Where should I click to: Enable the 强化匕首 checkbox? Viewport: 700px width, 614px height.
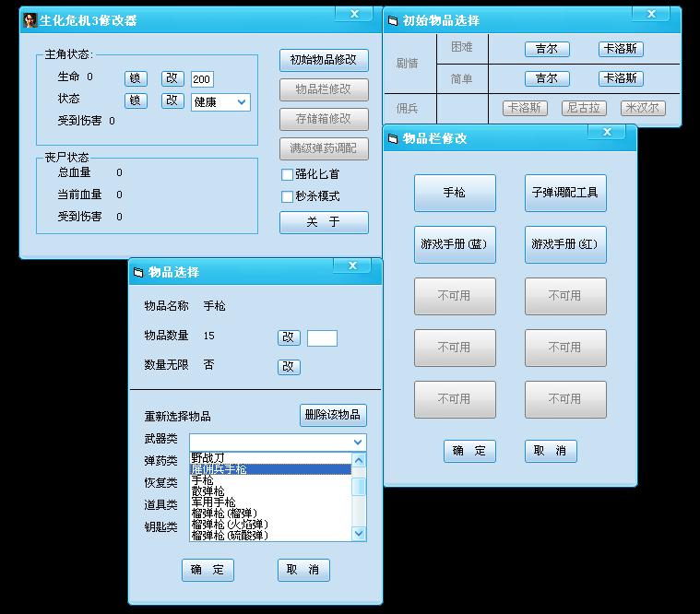point(288,174)
